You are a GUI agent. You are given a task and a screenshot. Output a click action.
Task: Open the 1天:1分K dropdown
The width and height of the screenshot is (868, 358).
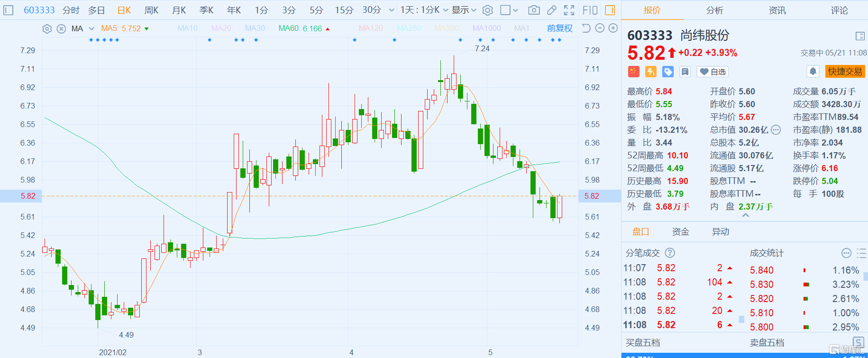pos(424,10)
